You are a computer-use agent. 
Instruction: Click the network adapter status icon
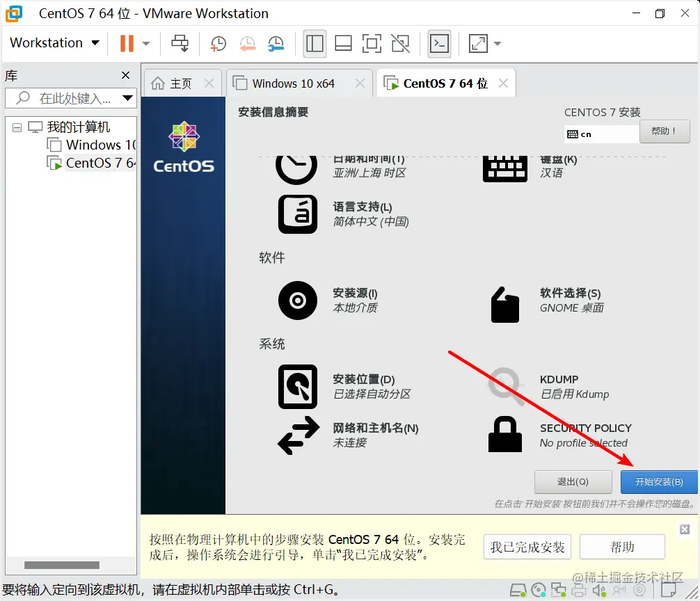click(x=559, y=590)
